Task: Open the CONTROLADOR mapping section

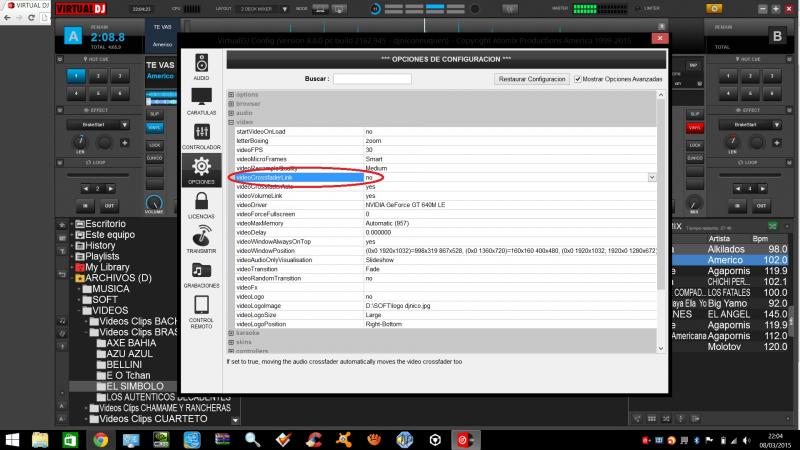Action: pyautogui.click(x=201, y=136)
